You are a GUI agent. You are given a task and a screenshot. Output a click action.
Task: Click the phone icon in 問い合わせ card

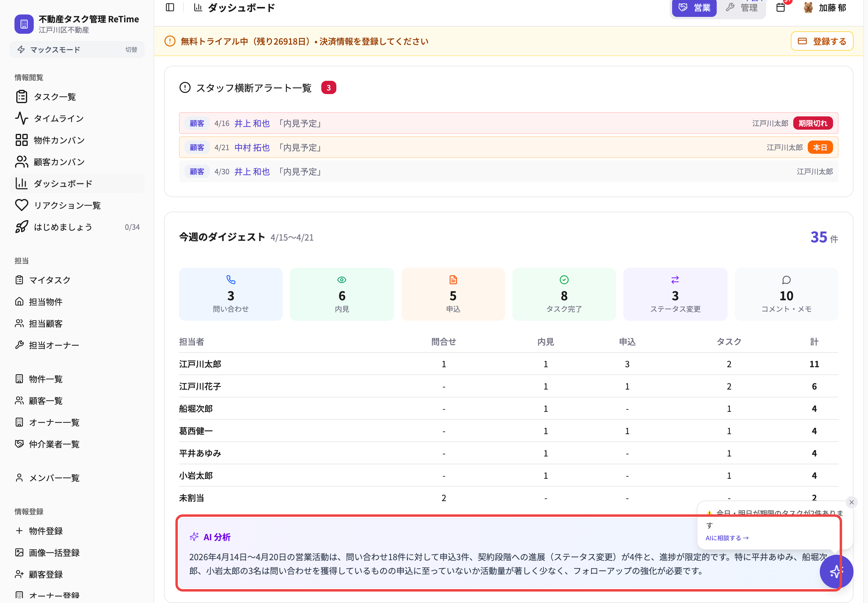tap(231, 279)
